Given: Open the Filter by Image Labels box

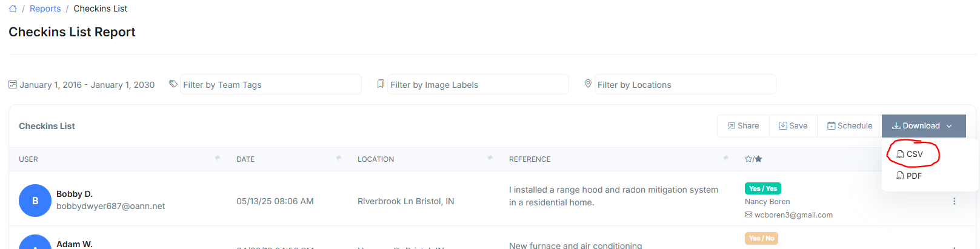Looking at the screenshot, I should (478, 85).
